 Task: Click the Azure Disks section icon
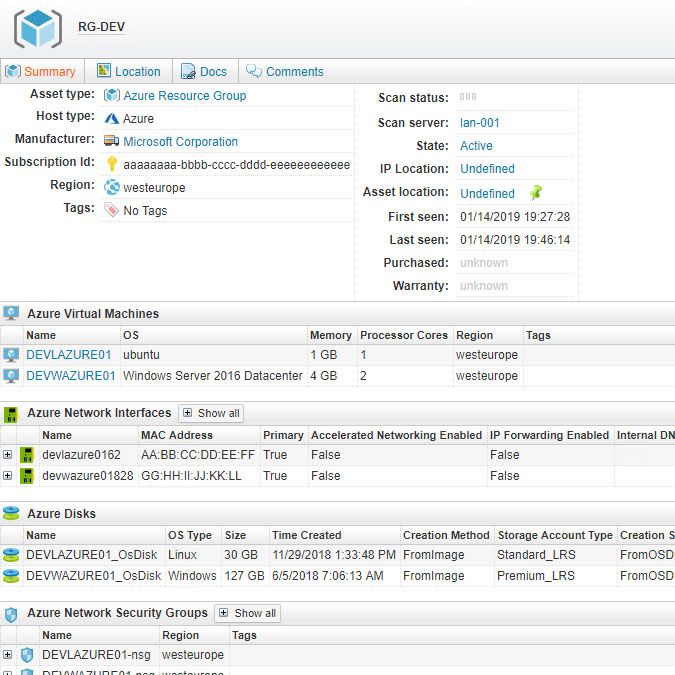click(x=11, y=513)
